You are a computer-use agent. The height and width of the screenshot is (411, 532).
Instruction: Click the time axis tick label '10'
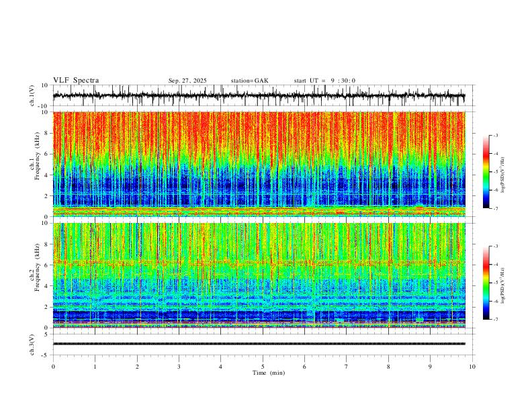click(x=472, y=367)
